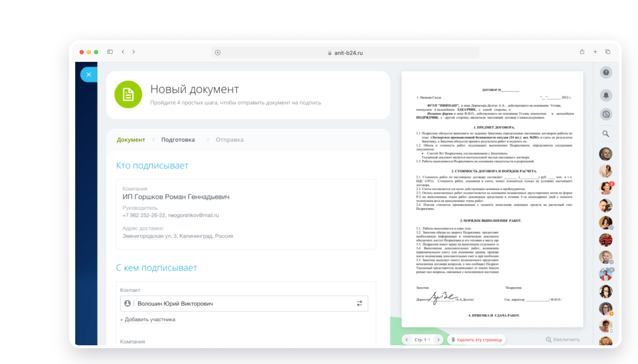Go to previous document page arrow
Viewport: 638px width, 364px height.
click(407, 340)
